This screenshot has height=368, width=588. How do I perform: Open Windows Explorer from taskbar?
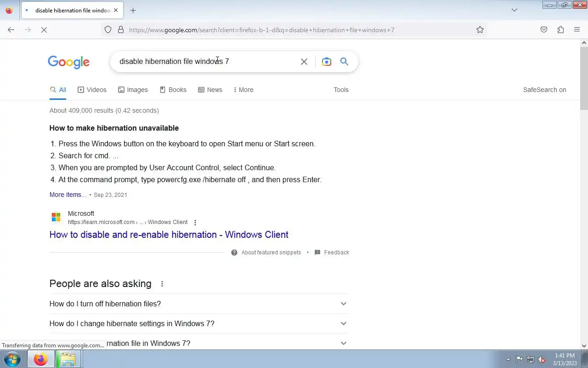pyautogui.click(x=68, y=359)
